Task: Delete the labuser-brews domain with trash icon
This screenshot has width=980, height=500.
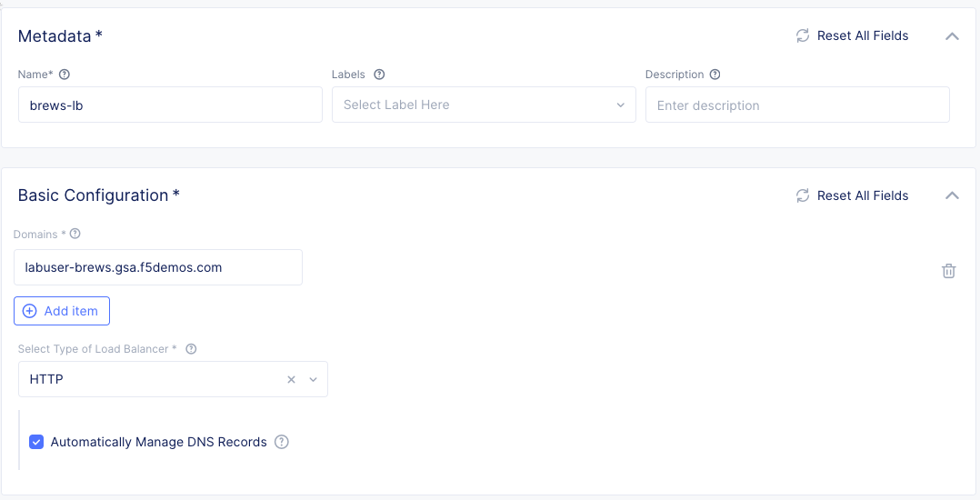Action: click(x=948, y=270)
